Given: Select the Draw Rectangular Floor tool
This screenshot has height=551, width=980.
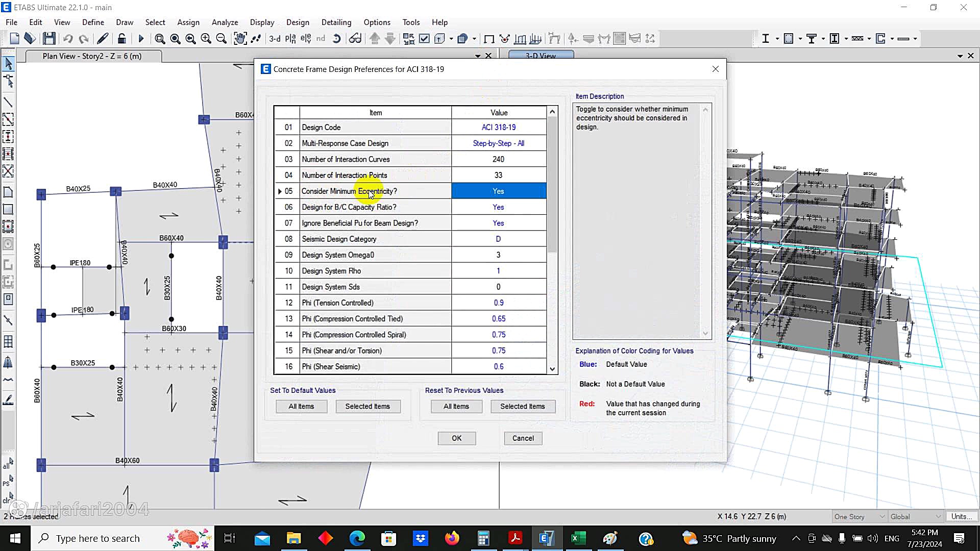Looking at the screenshot, I should (x=8, y=210).
